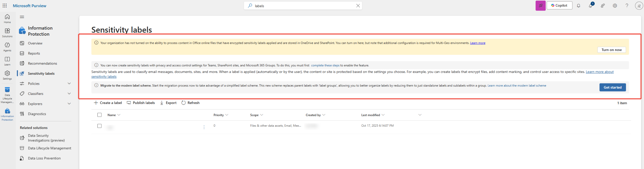Click the Turn on now button

(x=611, y=50)
